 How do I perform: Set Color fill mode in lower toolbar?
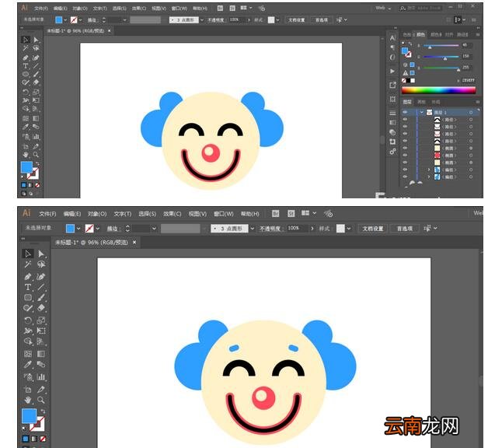tap(26, 439)
